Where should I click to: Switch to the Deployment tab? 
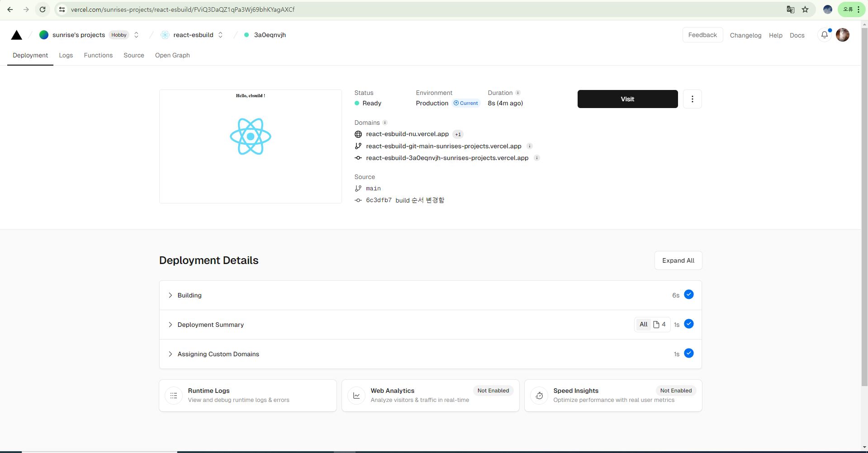[x=30, y=55]
